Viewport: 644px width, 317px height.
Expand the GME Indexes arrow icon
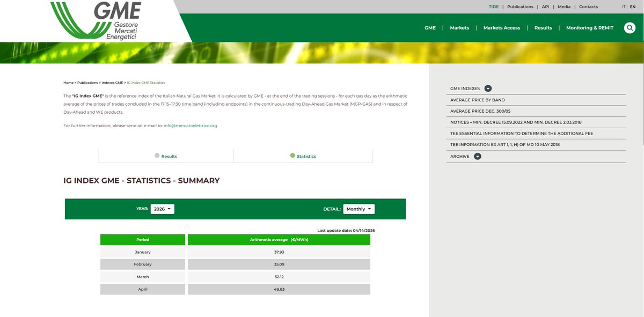point(488,89)
